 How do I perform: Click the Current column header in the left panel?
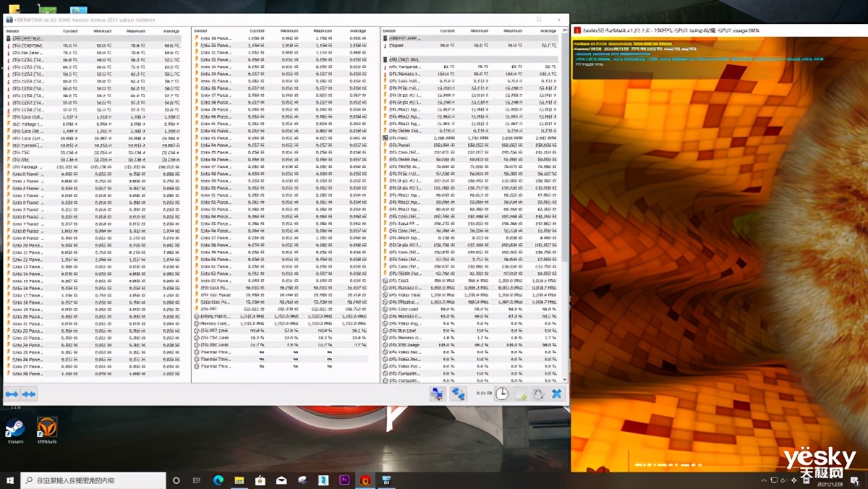click(70, 31)
